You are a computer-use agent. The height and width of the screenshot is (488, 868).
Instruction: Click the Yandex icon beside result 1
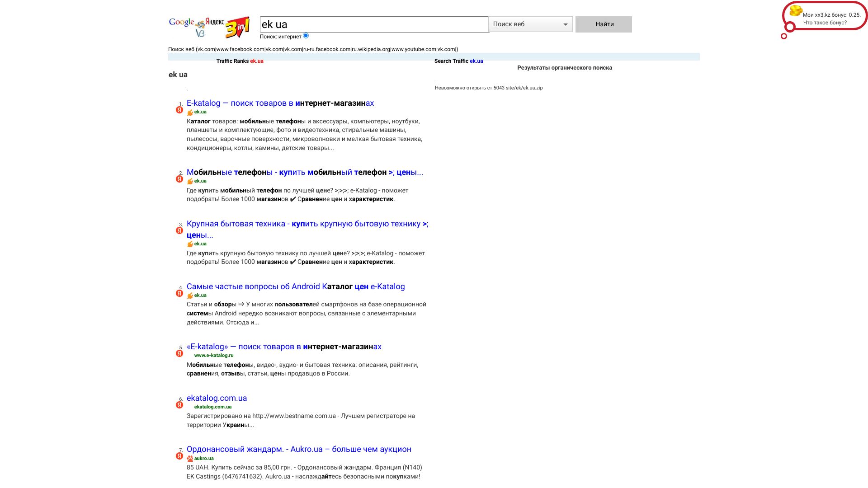click(179, 110)
